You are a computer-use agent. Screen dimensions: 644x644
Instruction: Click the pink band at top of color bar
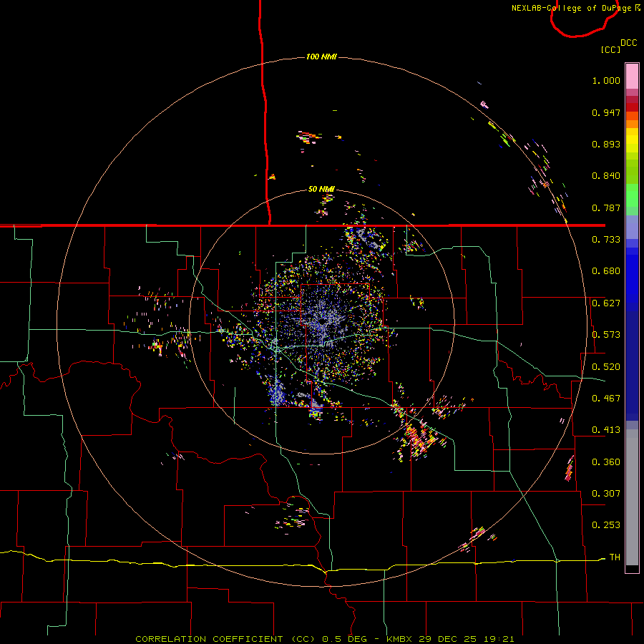tap(632, 76)
